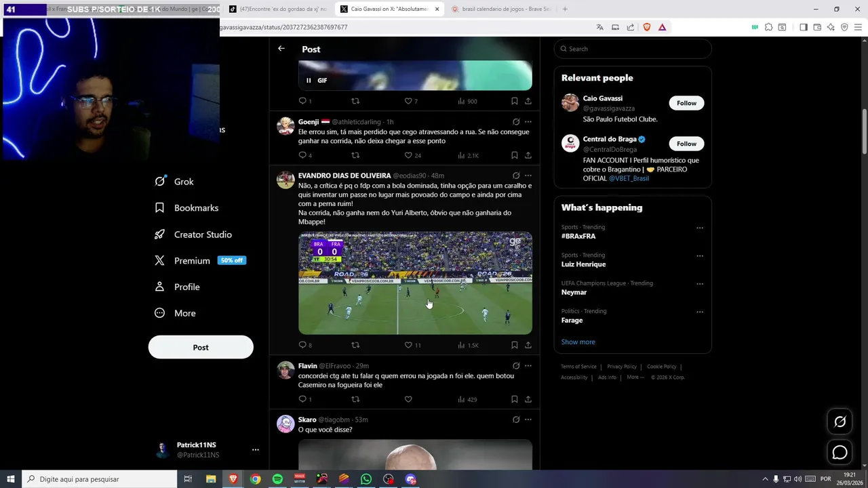Open Creator Studio in the sidebar
Screen dimensions: 868x488
[193, 235]
